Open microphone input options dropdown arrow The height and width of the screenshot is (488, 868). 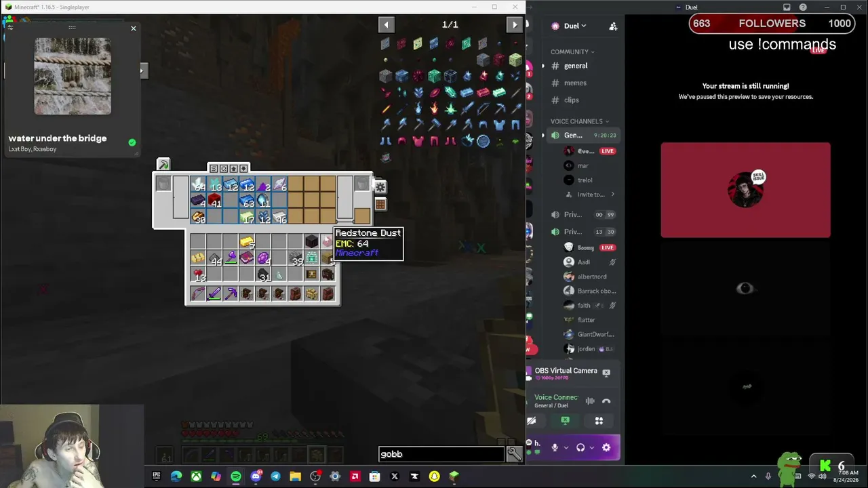pos(566,447)
